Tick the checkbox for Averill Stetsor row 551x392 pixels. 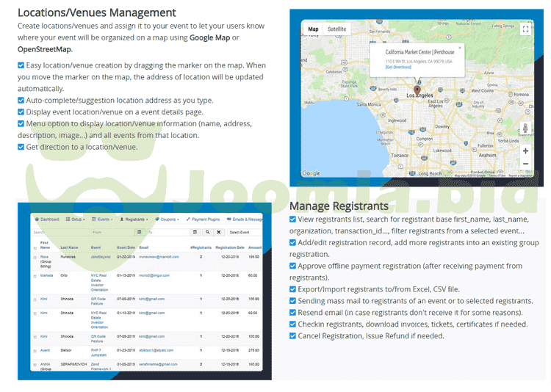(35, 350)
